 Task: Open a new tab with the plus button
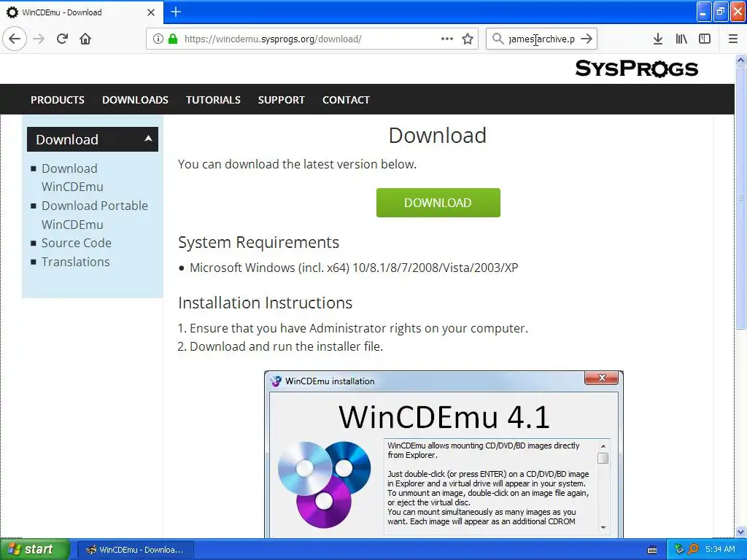pos(176,12)
